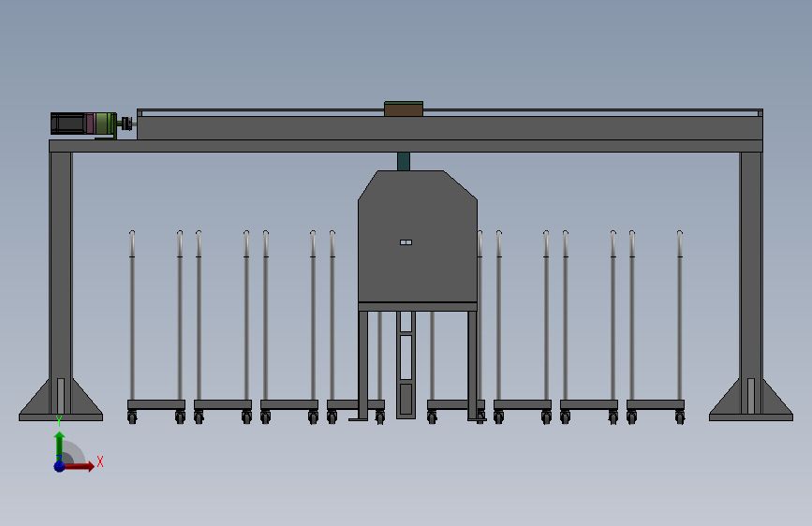
Task: Click the red X axis arrow of triad
Action: point(79,466)
